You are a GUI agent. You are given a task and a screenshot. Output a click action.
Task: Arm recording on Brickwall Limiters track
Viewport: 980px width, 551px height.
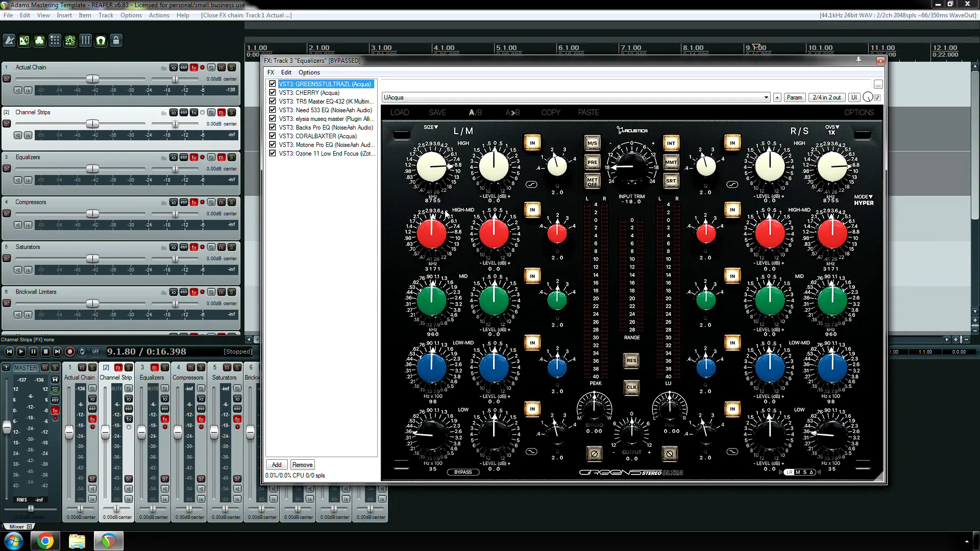pos(7,303)
